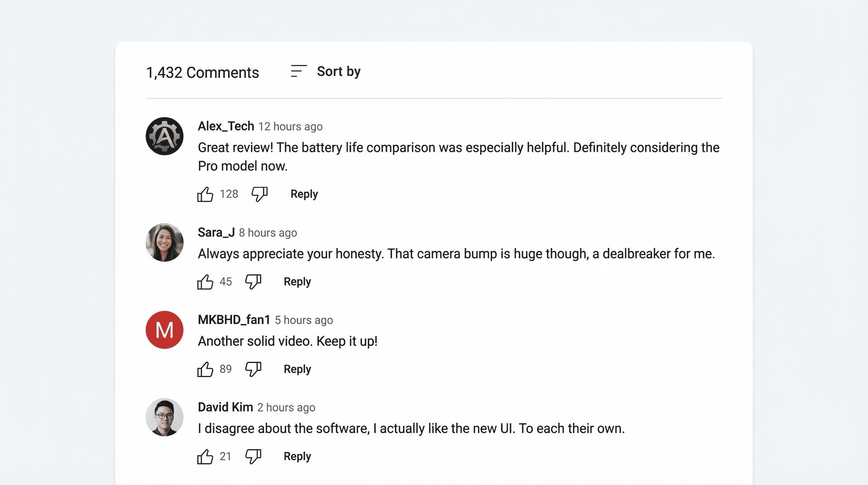868x485 pixels.
Task: Reply to Sara_J's comment
Action: [x=296, y=281]
